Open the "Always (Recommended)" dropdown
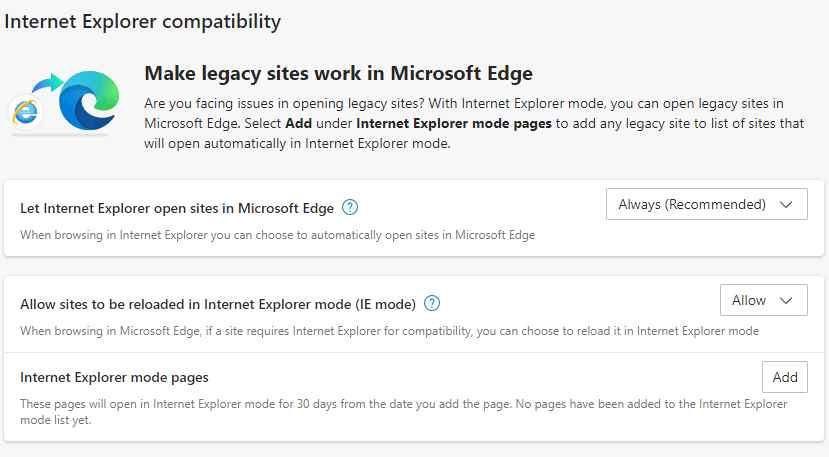829x457 pixels. pos(706,205)
